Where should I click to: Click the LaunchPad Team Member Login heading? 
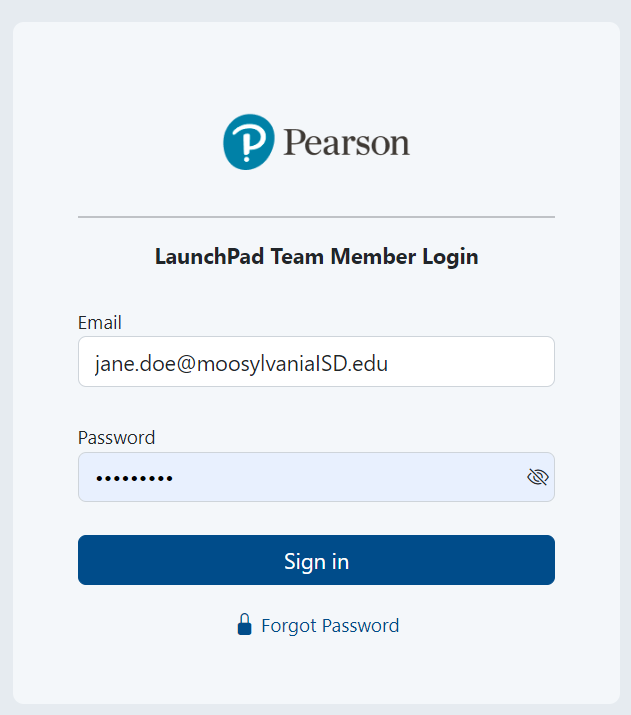coord(316,257)
